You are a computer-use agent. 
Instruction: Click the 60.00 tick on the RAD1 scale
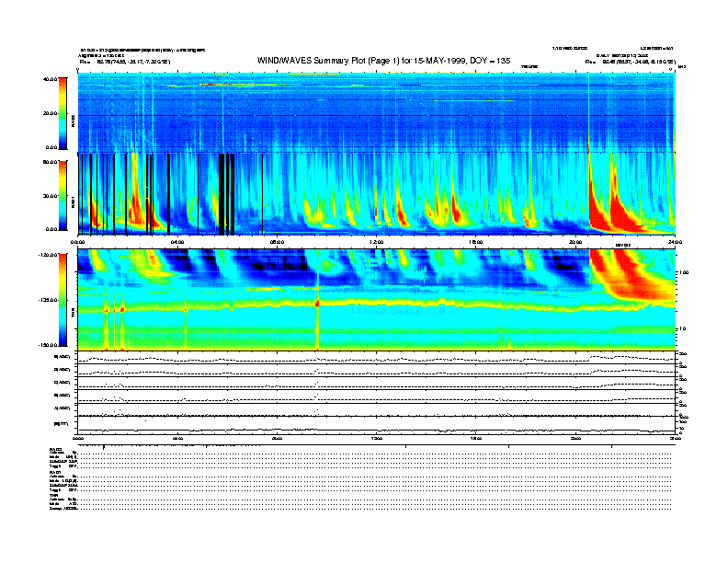tap(50, 162)
